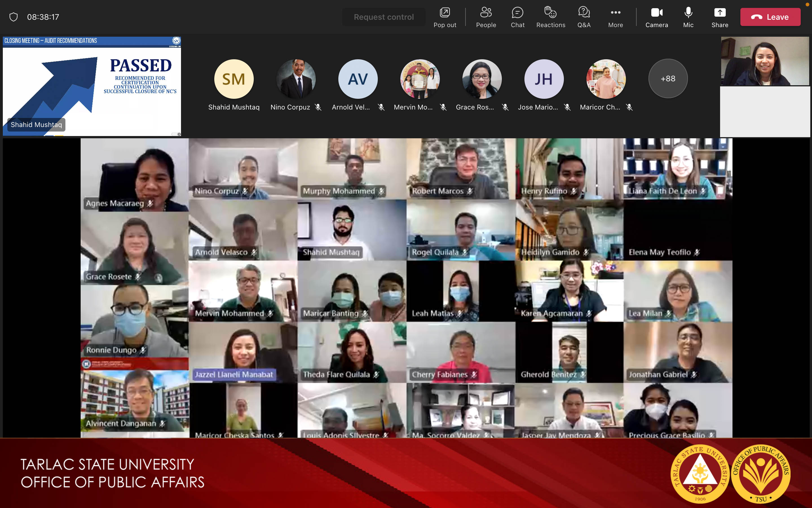
Task: Click the shield security icon
Action: (x=14, y=17)
